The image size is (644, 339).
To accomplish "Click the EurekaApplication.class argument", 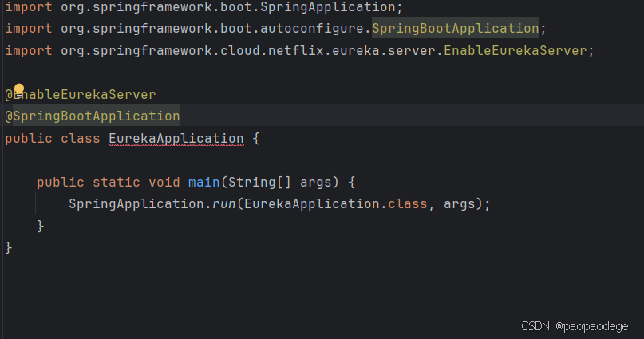I will (x=336, y=204).
